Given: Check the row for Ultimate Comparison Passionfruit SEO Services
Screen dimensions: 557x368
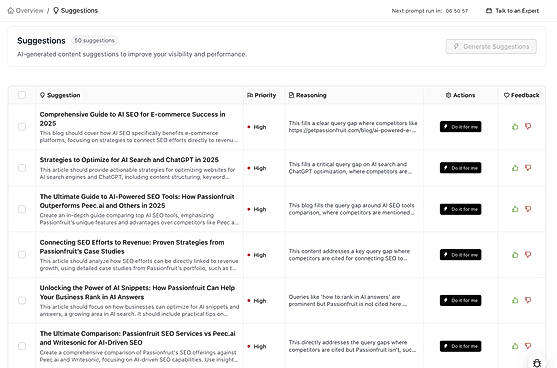Looking at the screenshot, I should point(22,346).
